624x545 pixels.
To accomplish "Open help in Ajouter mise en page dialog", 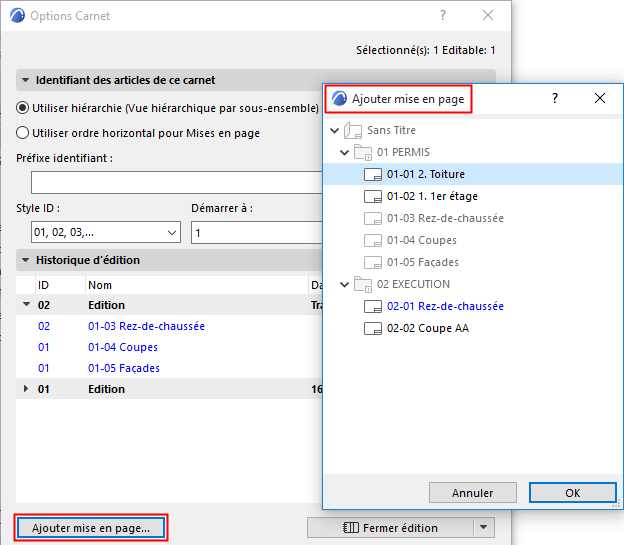I will [555, 98].
